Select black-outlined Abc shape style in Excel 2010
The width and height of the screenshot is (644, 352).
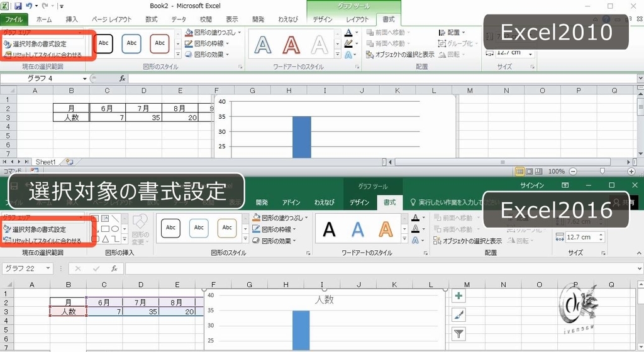103,43
